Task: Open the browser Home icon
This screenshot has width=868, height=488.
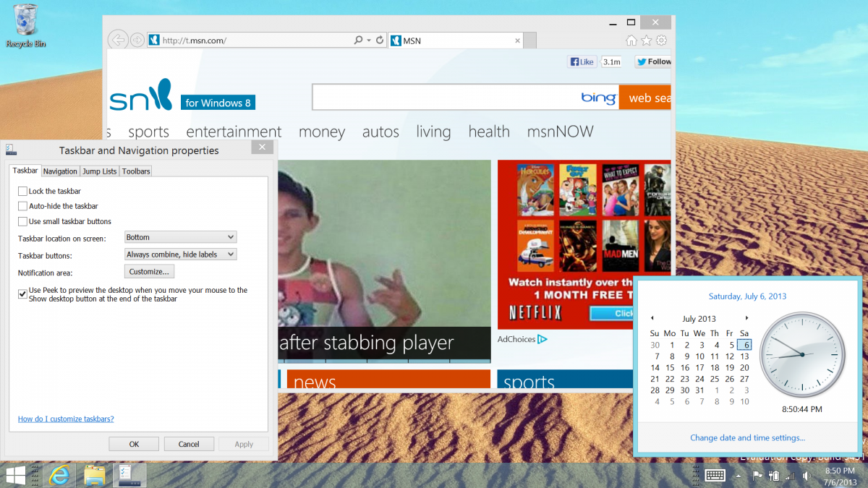Action: pos(631,40)
